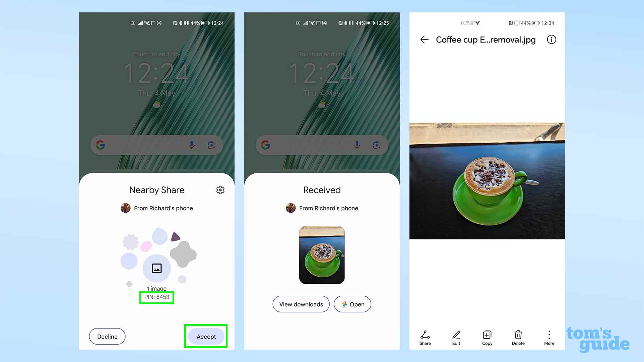Tap sender profile icon From Richard's phone

point(126,208)
